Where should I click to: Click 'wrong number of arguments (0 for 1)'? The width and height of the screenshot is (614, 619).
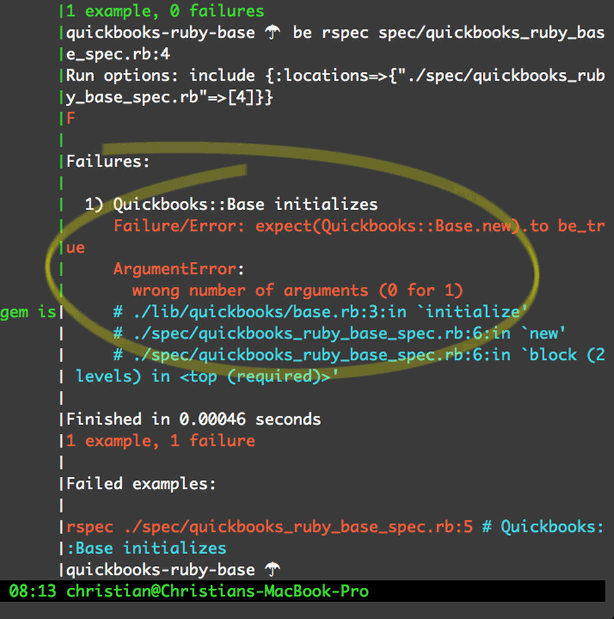coord(297,291)
